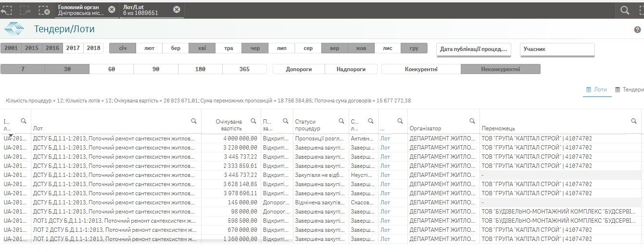Search in the Статуси процедур column

coord(341,121)
